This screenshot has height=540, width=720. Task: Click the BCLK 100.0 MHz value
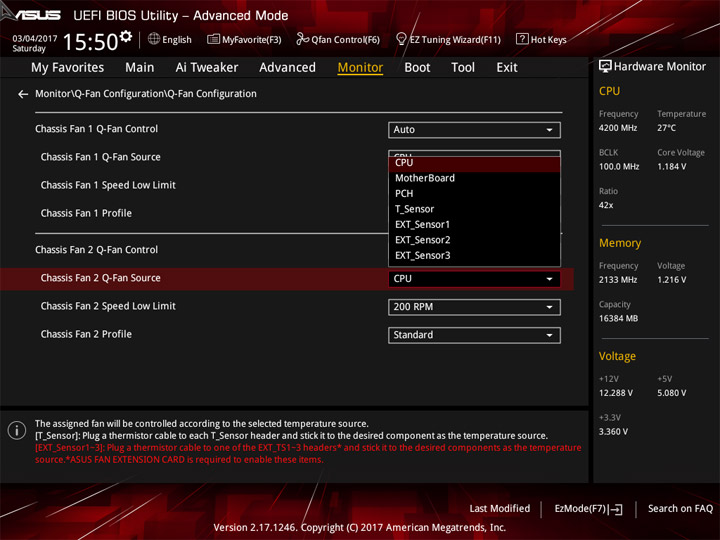point(619,167)
